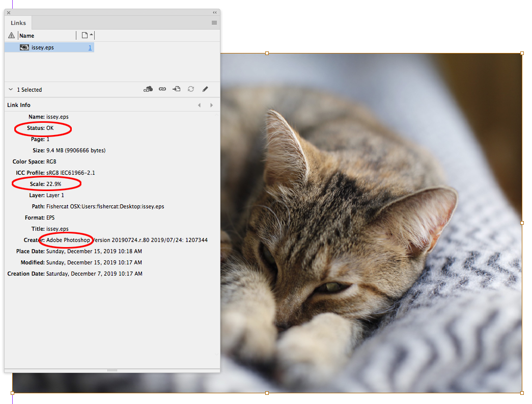The height and width of the screenshot is (404, 532).
Task: Click the Modified date row value
Action: click(x=94, y=262)
